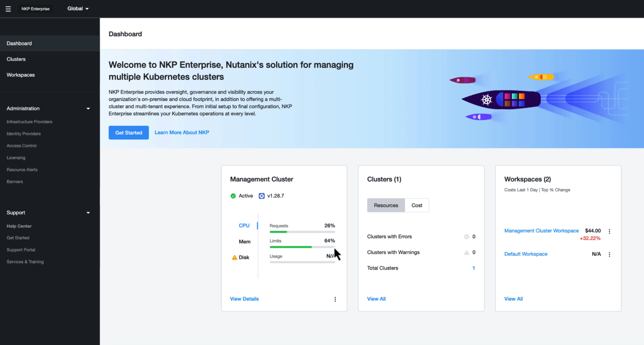
Task: Go to Clusters in the sidebar
Action: [x=16, y=59]
